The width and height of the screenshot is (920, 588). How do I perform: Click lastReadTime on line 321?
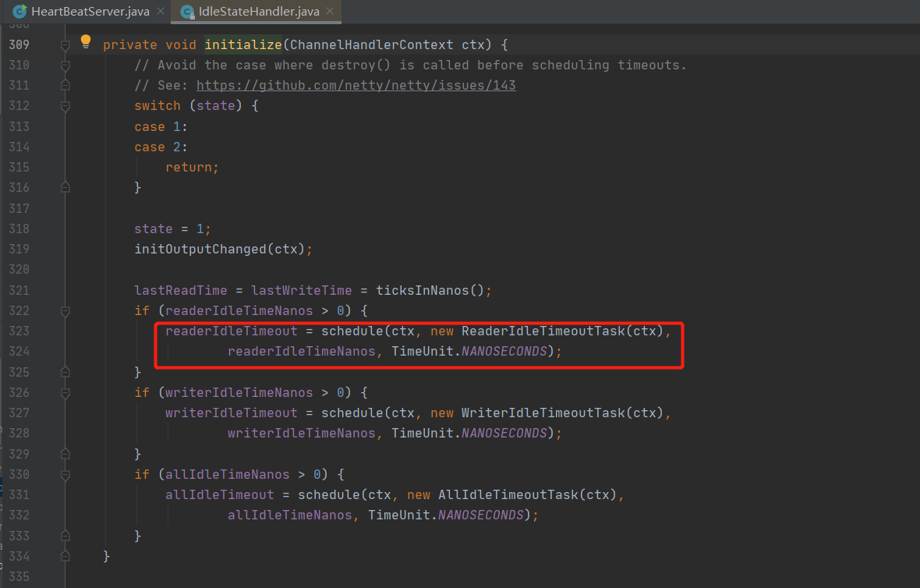click(181, 290)
